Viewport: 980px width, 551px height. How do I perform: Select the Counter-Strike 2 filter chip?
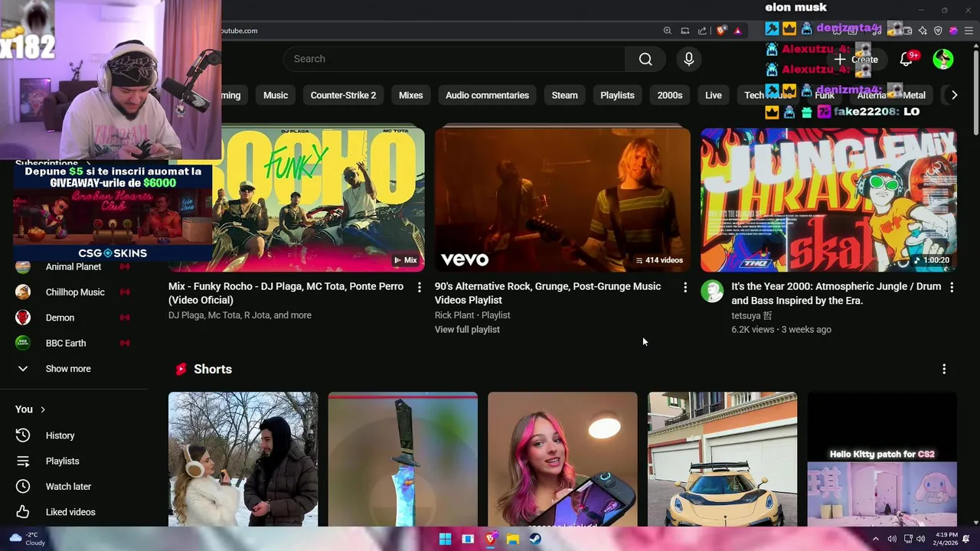click(x=343, y=95)
